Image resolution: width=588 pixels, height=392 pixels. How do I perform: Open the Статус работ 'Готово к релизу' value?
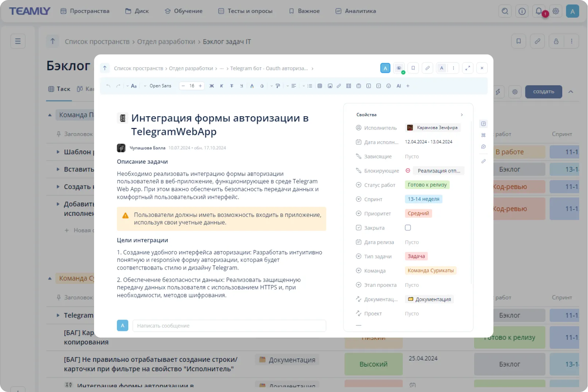[427, 185]
